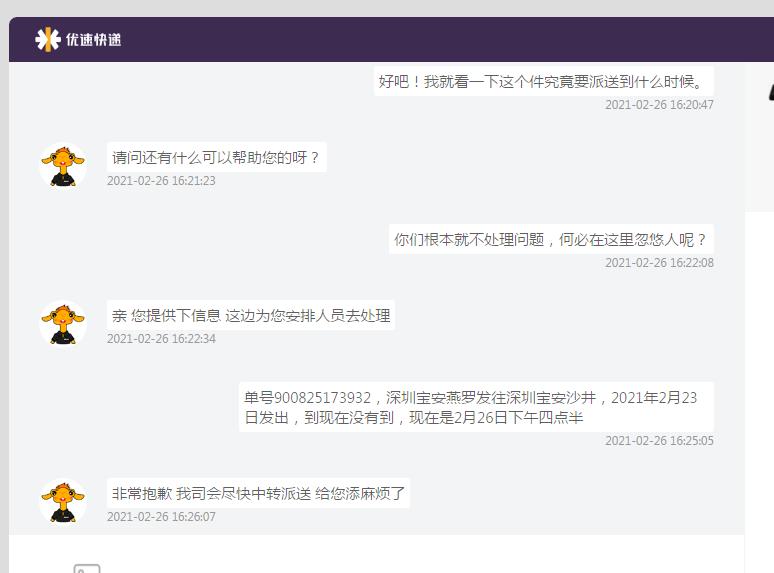Click timestamp 2021-02-26 16:22:34
774x573 pixels.
161,339
